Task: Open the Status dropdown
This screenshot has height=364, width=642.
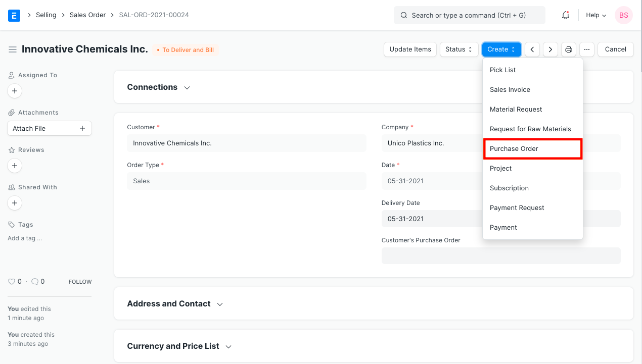Action: 458,49
